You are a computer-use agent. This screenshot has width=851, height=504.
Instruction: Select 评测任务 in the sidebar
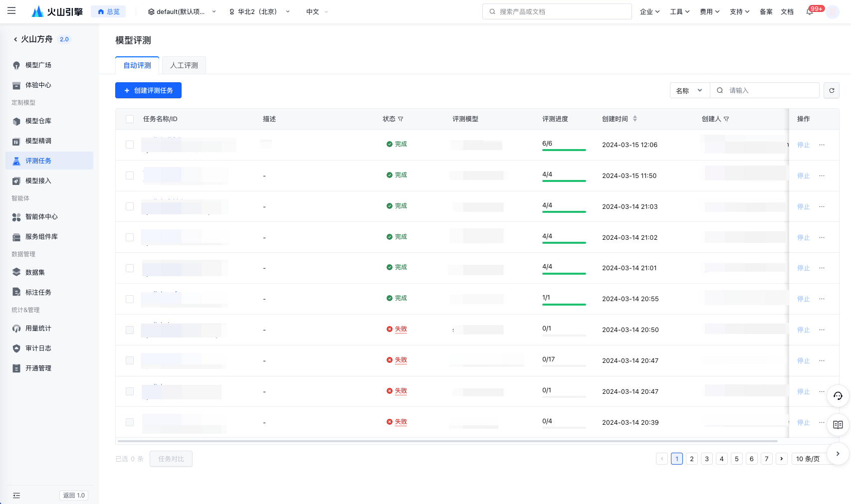(49, 161)
